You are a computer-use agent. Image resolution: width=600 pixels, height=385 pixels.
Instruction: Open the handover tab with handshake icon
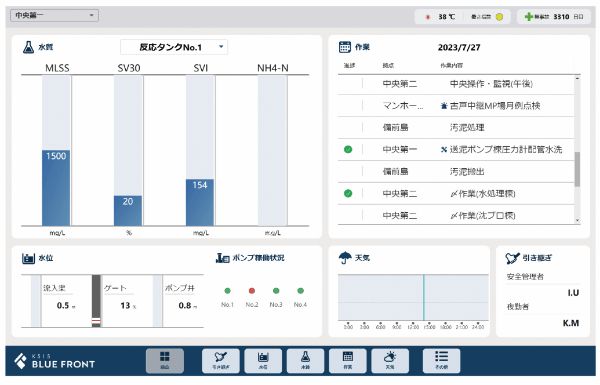click(221, 361)
